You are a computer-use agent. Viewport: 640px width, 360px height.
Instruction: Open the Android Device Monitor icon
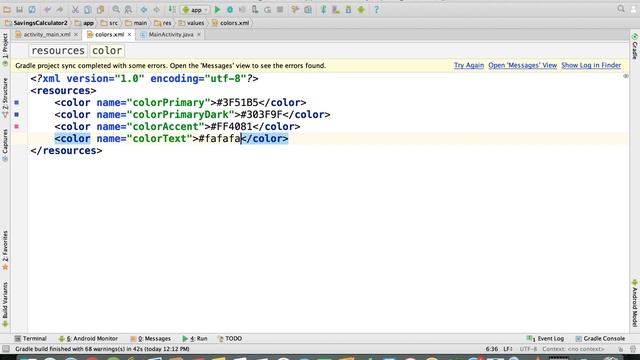click(361, 9)
